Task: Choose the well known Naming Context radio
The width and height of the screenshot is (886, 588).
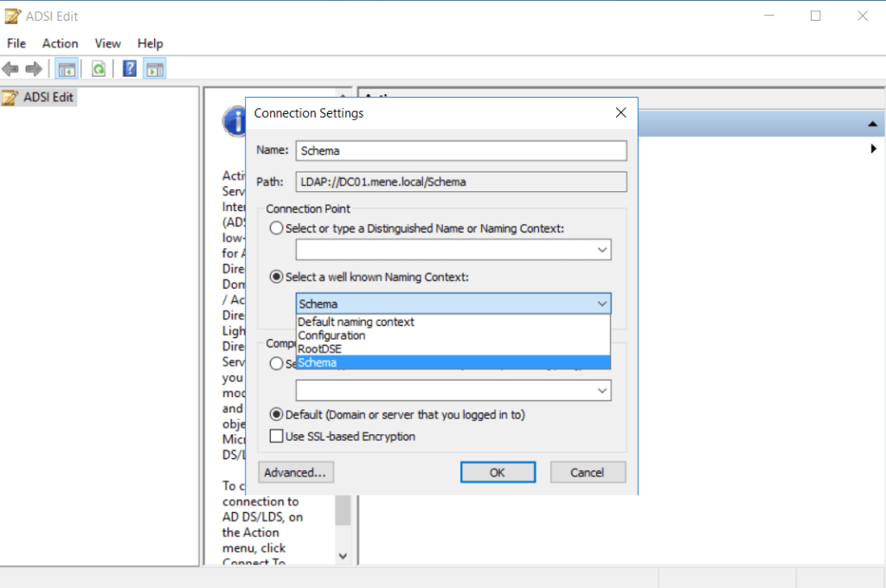Action: (x=276, y=277)
